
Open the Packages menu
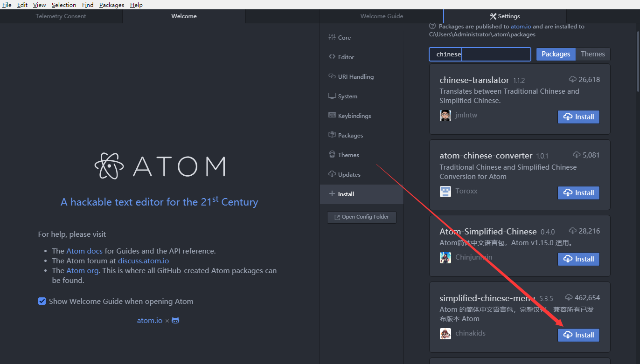[111, 5]
